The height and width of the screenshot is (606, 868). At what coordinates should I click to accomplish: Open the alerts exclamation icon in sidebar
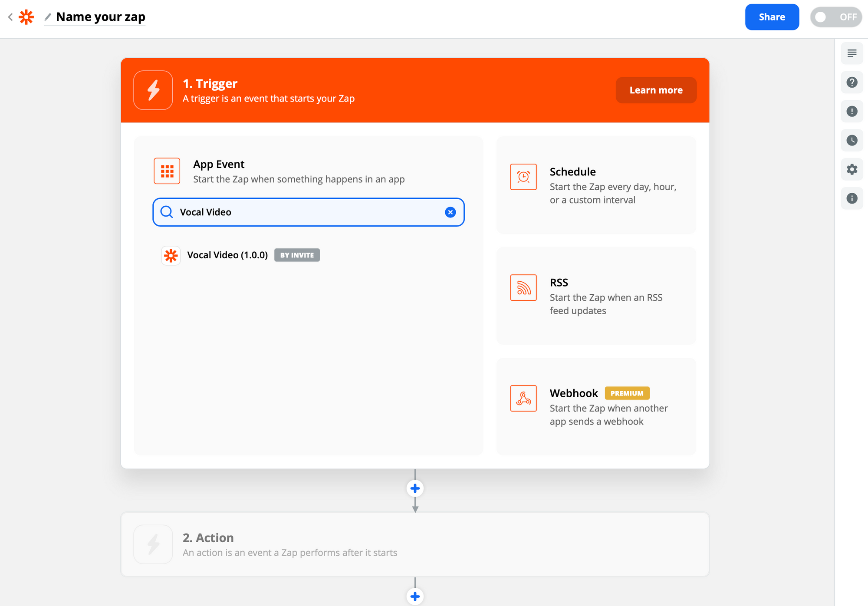[x=852, y=112]
